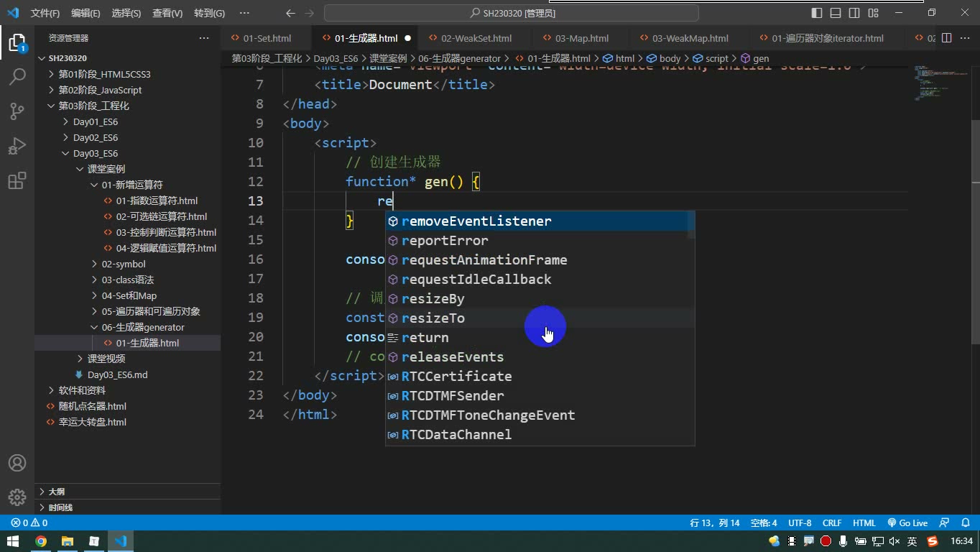The height and width of the screenshot is (552, 980).
Task: Toggle bottom panel layout button
Action: pos(836,13)
